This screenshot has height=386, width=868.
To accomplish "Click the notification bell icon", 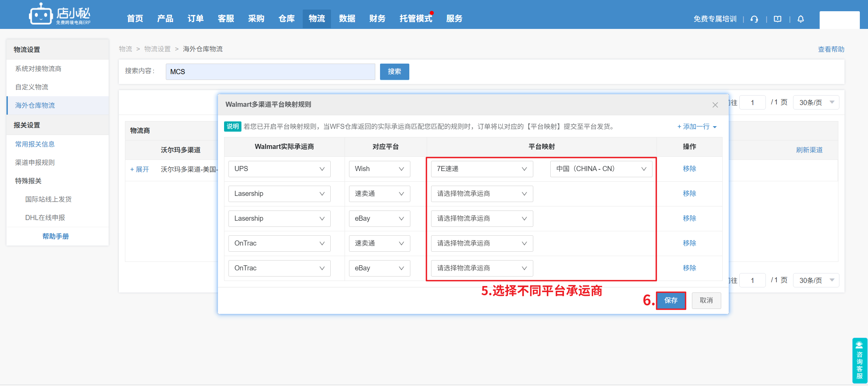I will click(x=801, y=19).
